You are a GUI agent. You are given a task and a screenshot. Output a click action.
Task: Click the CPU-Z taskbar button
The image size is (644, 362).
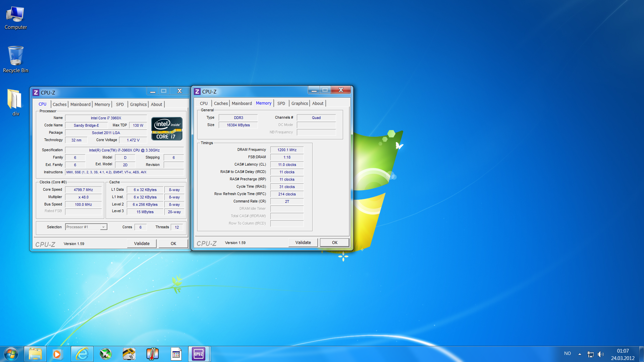click(x=199, y=354)
